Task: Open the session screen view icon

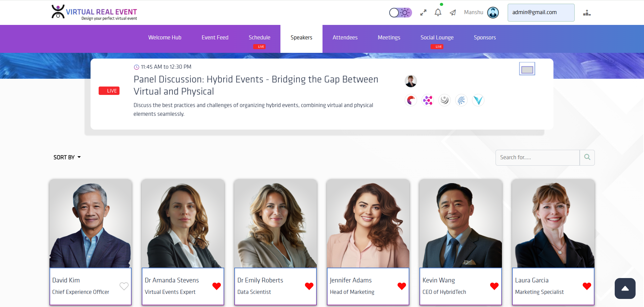Action: (527, 69)
